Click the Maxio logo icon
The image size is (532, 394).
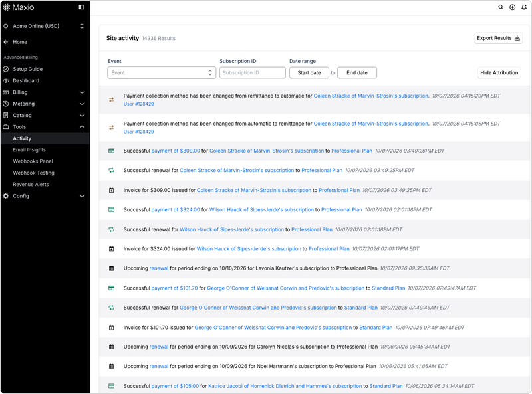point(7,7)
